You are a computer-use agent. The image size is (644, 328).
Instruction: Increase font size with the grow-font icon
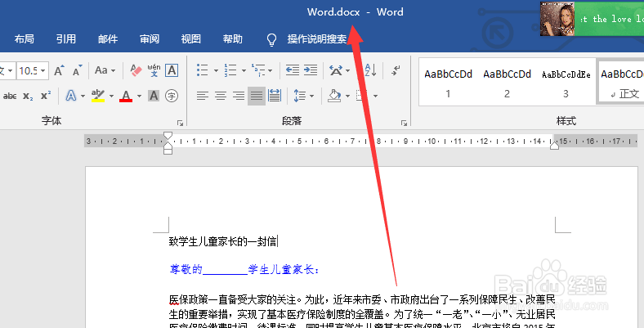point(59,70)
